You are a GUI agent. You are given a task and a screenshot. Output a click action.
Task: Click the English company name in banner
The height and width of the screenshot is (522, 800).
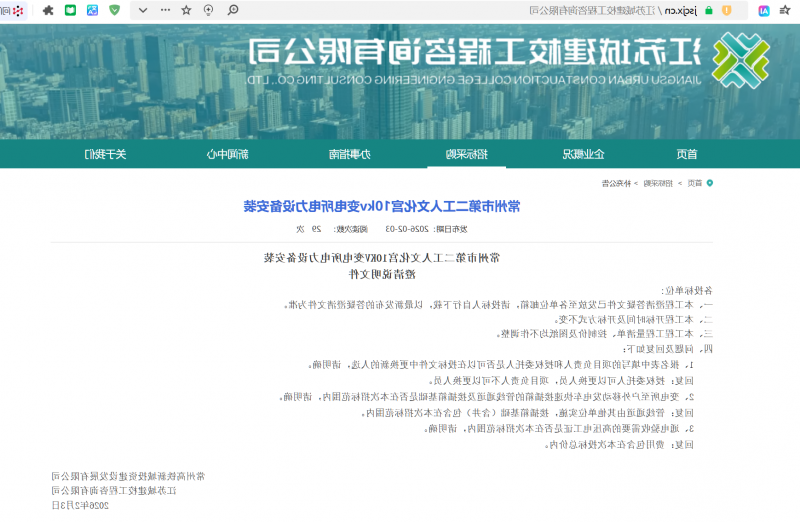click(474, 80)
